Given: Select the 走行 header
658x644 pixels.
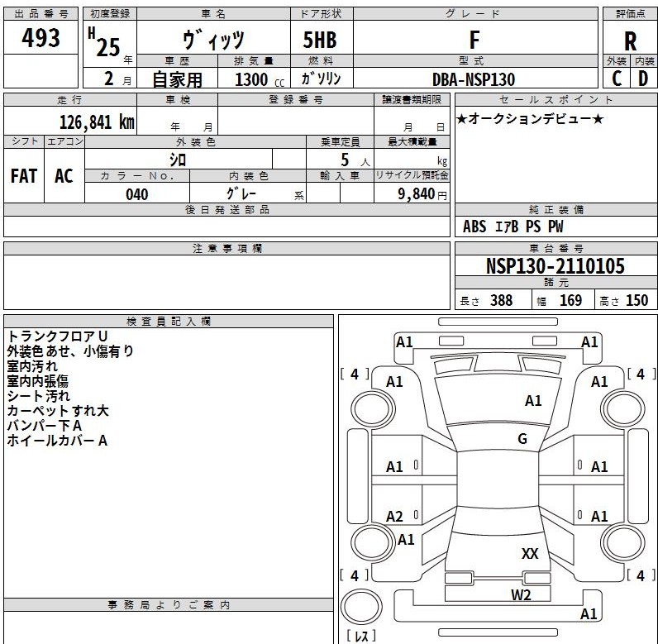Looking at the screenshot, I should coord(69,100).
